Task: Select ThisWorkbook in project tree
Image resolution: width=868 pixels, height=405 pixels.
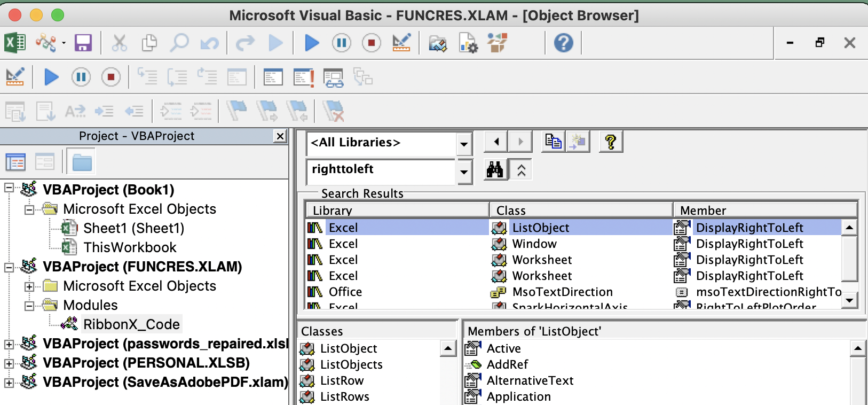Action: tap(130, 247)
